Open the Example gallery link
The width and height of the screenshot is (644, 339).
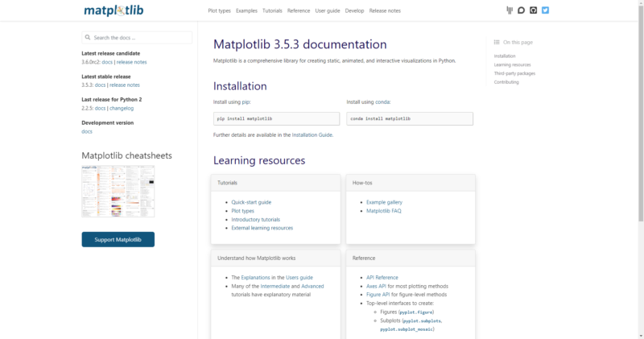point(384,202)
